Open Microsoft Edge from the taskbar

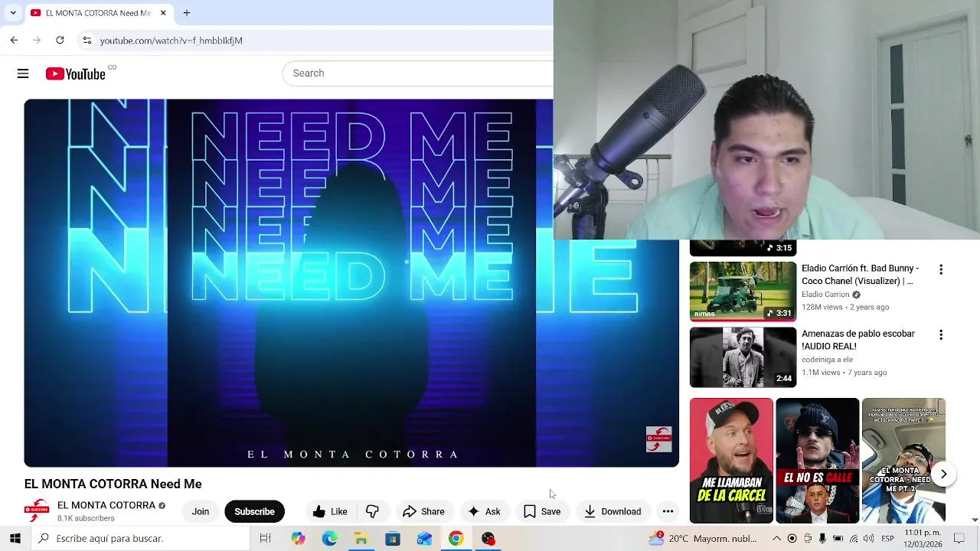[x=329, y=539]
